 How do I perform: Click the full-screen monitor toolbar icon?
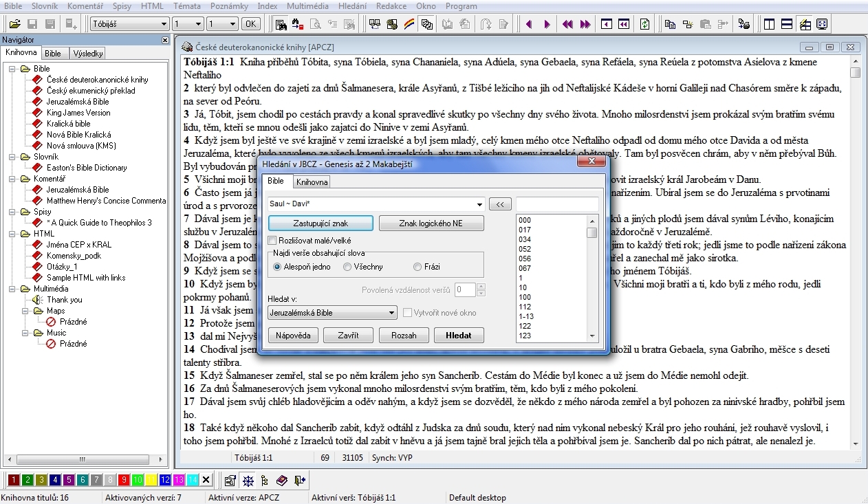[822, 24]
